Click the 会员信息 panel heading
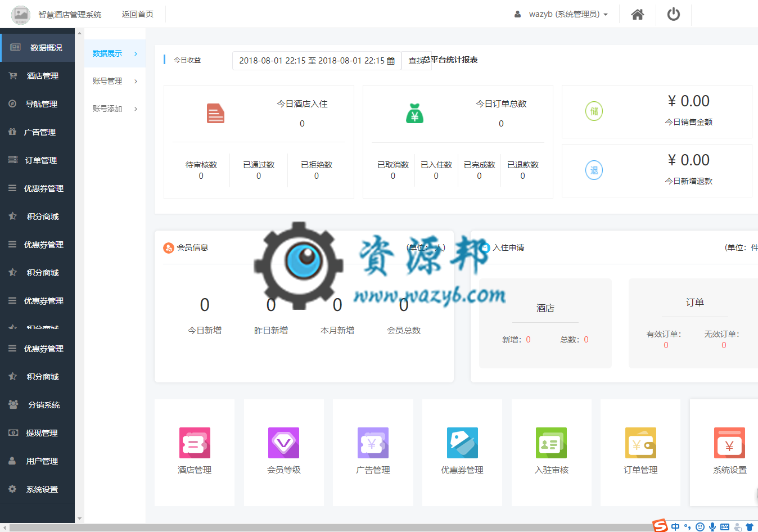The width and height of the screenshot is (758, 532). click(x=192, y=247)
